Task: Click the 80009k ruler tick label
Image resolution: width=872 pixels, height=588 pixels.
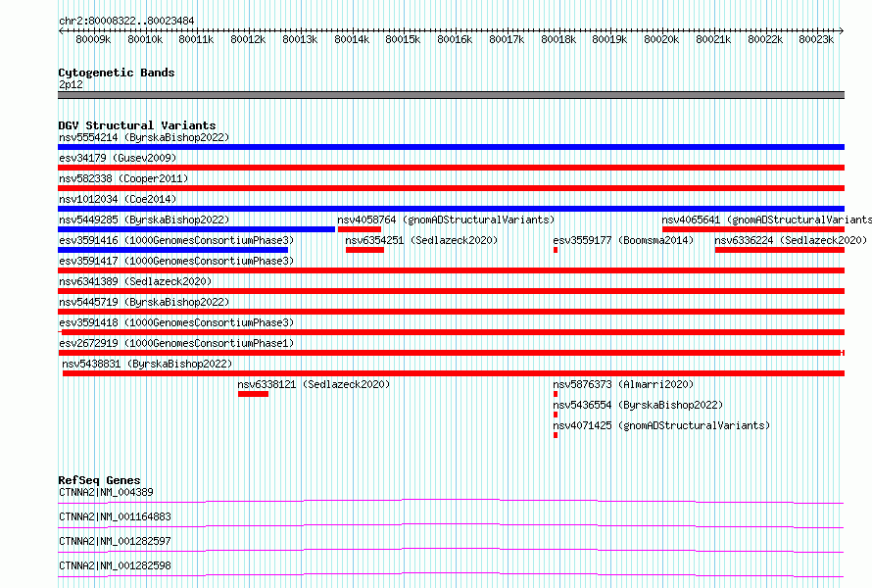Action: coord(93,39)
